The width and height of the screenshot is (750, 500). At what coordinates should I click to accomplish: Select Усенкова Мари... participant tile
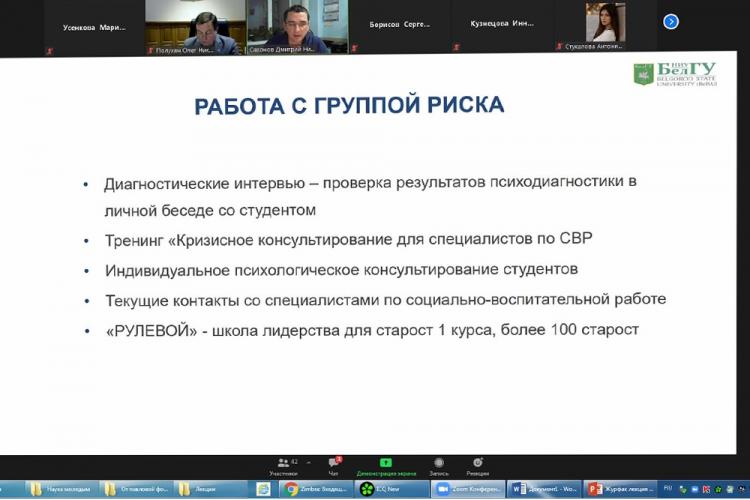tap(94, 28)
